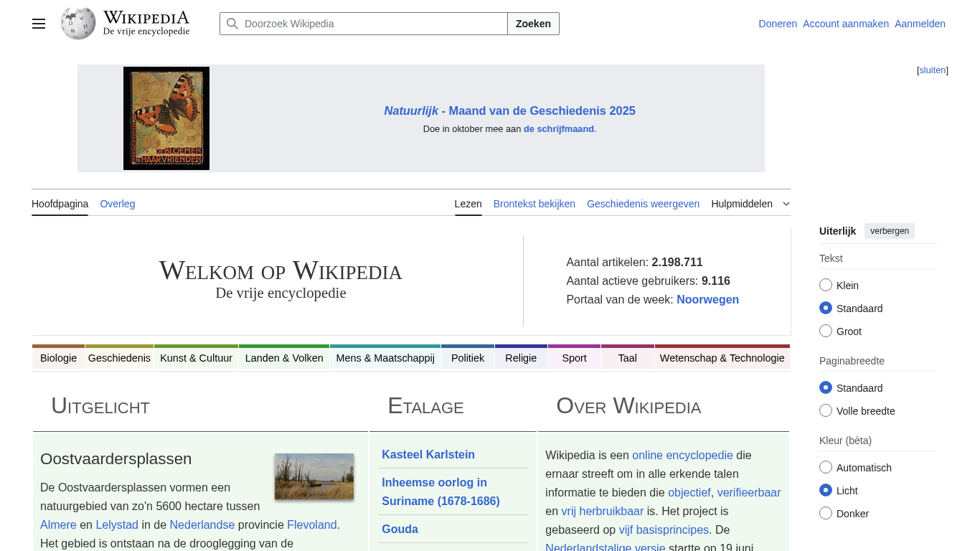Close the banner via sluiten
The height and width of the screenshot is (551, 980).
click(x=932, y=70)
